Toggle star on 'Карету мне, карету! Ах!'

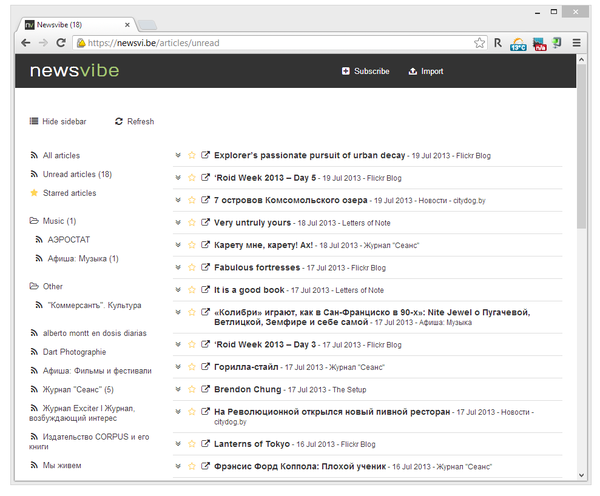pyautogui.click(x=192, y=245)
